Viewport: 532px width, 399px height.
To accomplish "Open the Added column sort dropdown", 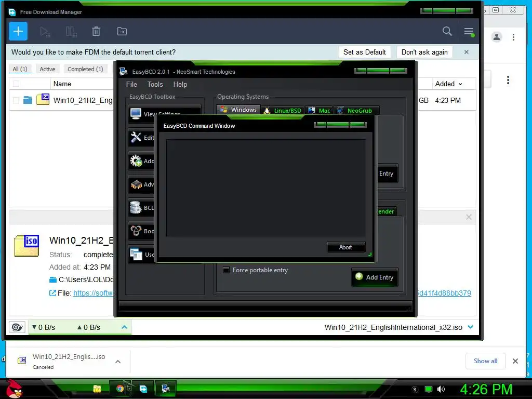I will coord(460,84).
